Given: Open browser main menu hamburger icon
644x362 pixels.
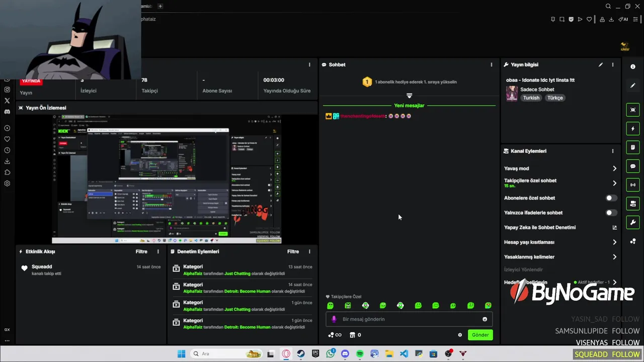Looking at the screenshot, I should click(635, 19).
